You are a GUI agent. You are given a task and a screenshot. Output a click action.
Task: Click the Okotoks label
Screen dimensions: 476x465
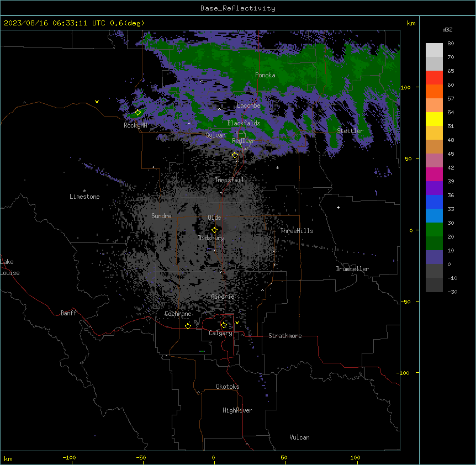tap(228, 387)
